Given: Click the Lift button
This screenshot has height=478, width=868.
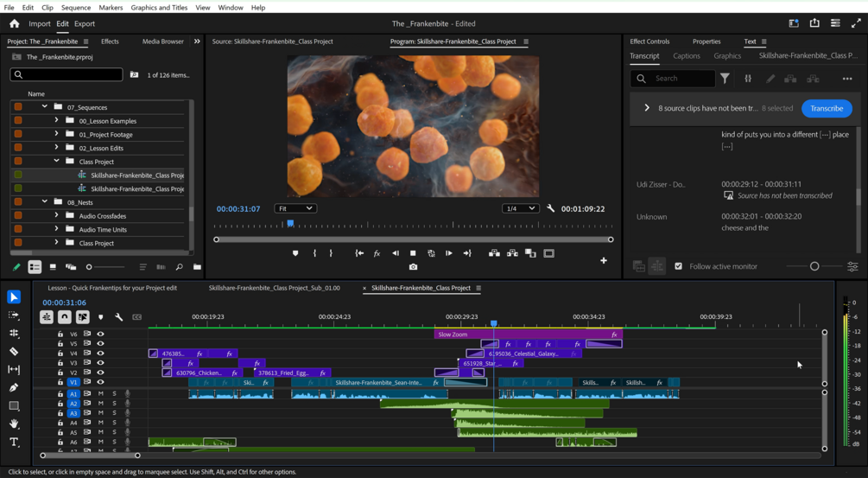Looking at the screenshot, I should tap(494, 253).
